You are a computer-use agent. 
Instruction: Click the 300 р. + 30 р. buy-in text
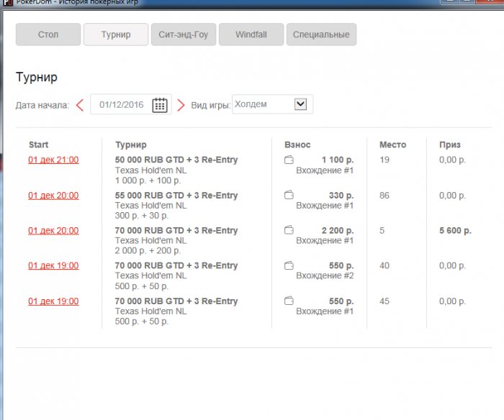[142, 216]
